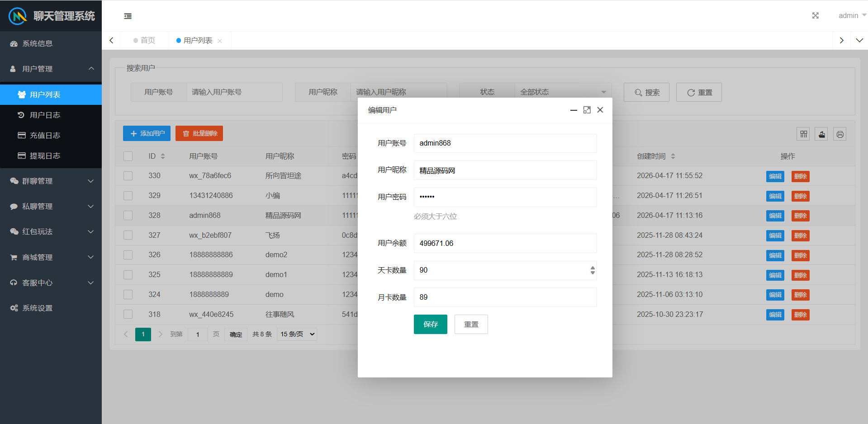The width and height of the screenshot is (868, 424).
Task: Open the 15 条/页 page size dropdown
Action: (x=297, y=334)
